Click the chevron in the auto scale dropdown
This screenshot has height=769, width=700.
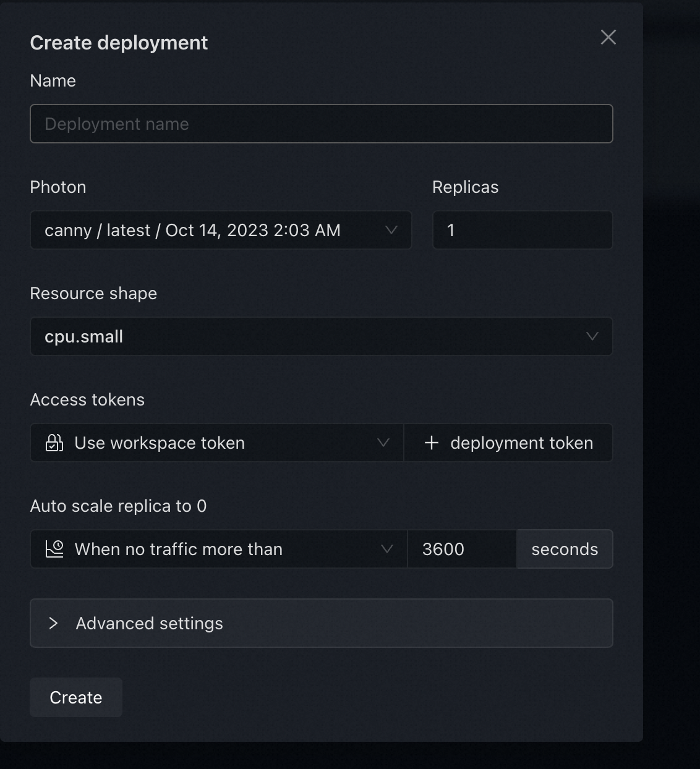(x=387, y=549)
